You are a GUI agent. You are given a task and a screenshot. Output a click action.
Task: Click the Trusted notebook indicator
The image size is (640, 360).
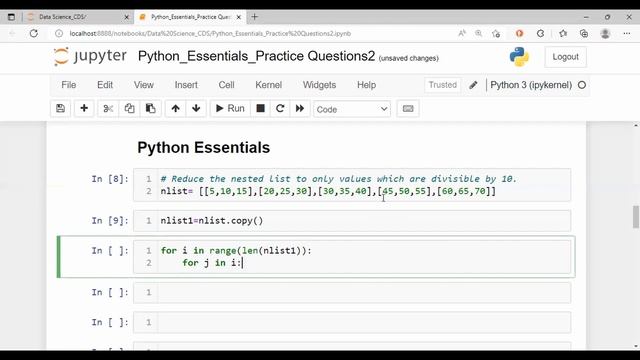point(443,85)
